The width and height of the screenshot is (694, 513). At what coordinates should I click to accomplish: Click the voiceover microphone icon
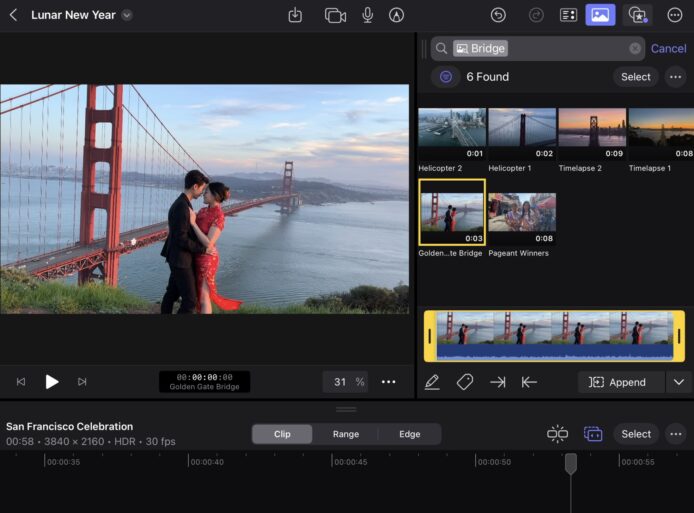point(367,15)
